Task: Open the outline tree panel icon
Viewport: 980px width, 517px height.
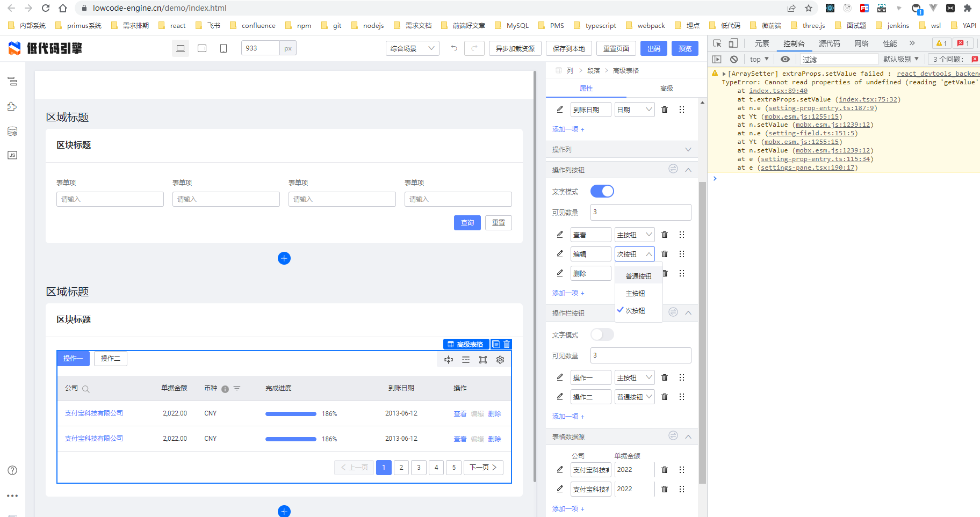Action: (12, 81)
